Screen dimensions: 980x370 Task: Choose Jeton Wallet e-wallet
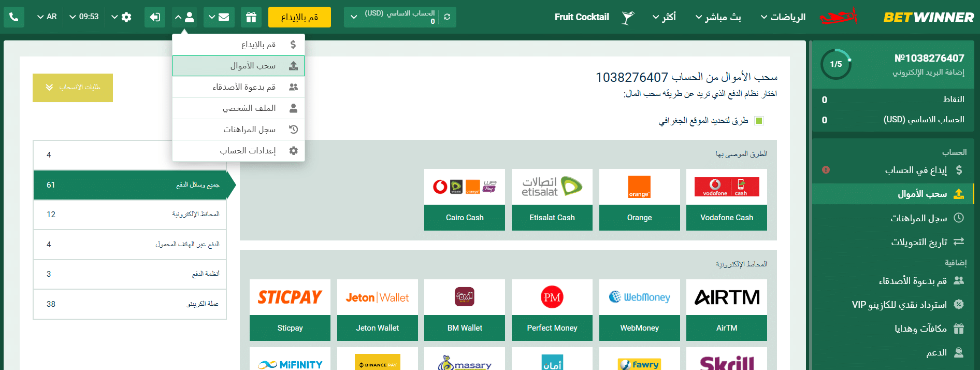click(378, 310)
